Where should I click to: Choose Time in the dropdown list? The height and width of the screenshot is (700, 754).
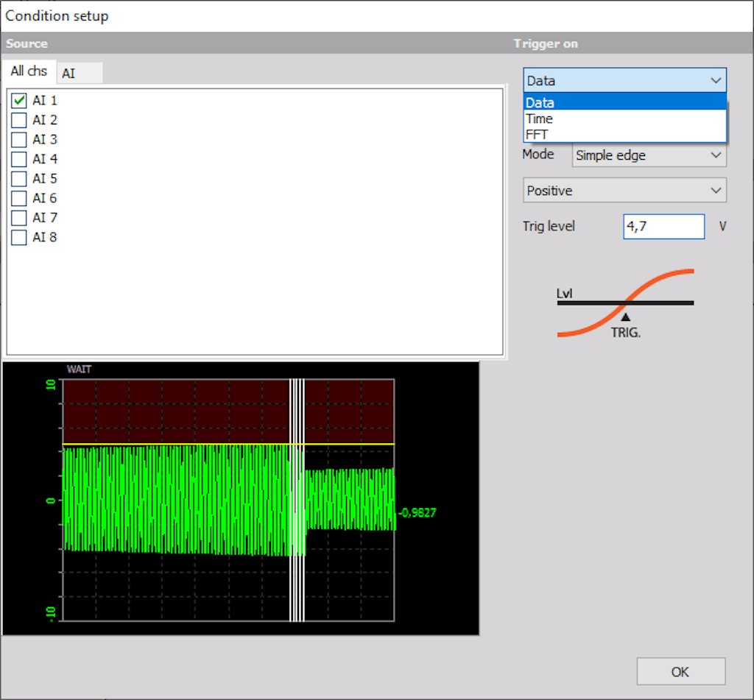click(x=624, y=119)
